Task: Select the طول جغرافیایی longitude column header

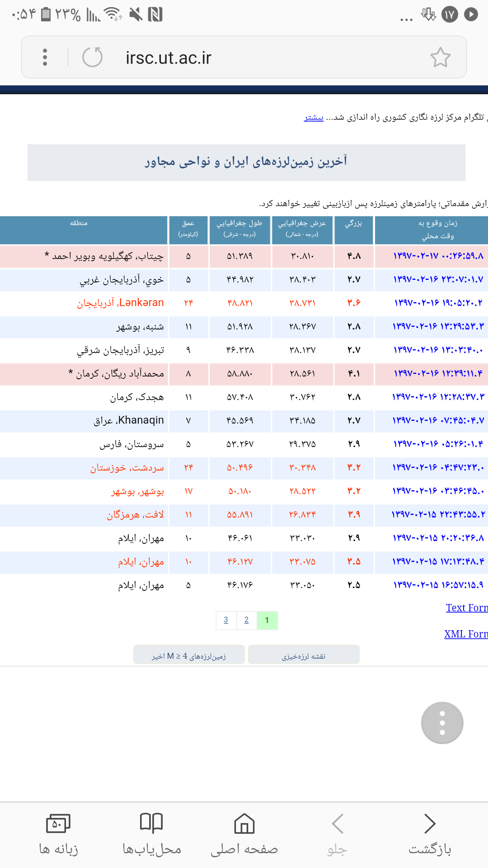Action: pyautogui.click(x=240, y=230)
